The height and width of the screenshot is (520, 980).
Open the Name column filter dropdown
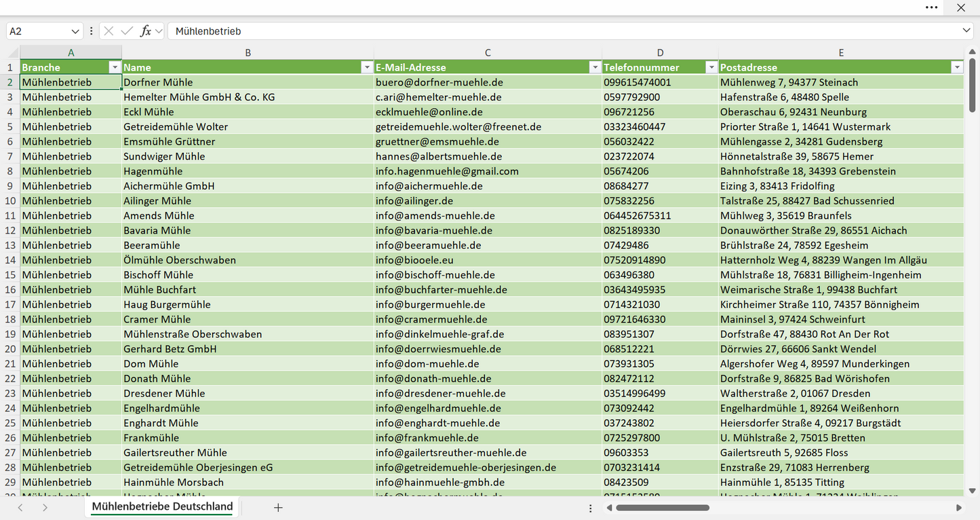[367, 68]
